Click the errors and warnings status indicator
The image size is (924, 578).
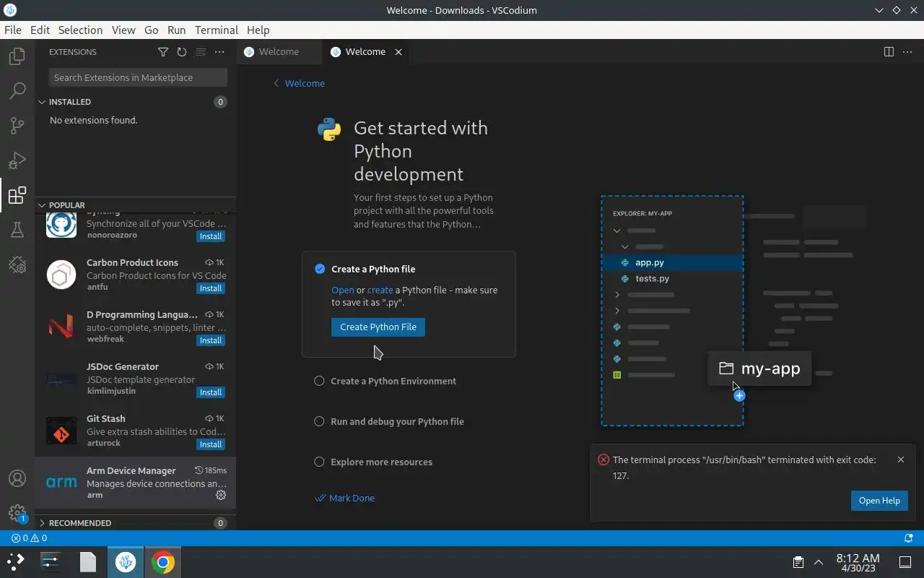coord(29,538)
